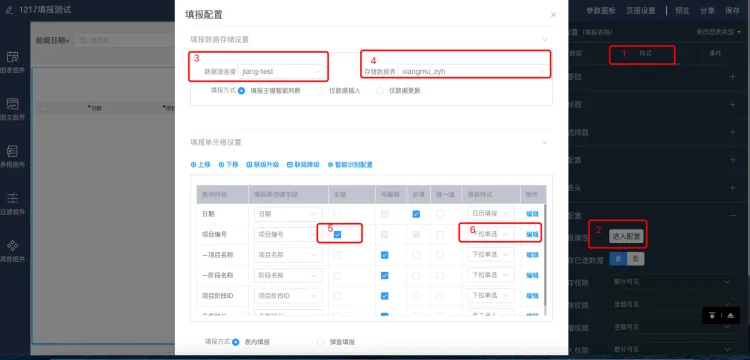Screen dimensions: 750x360
Task: Open 更改图表类型 dropdown
Action: tap(719, 32)
